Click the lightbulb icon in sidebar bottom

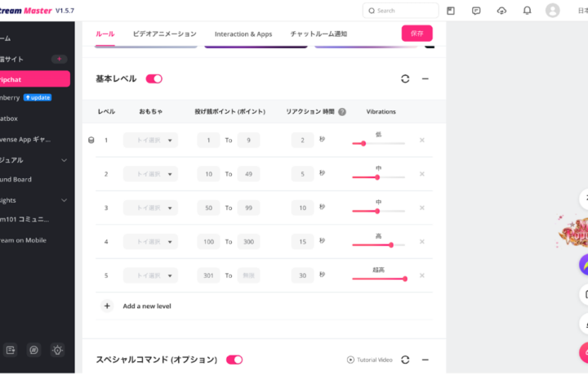pyautogui.click(x=57, y=350)
